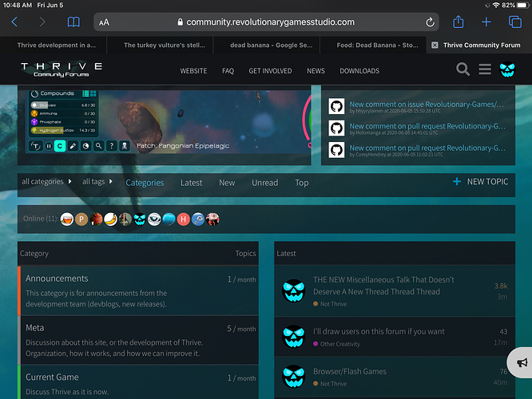
Task: Click the '43' replies count
Action: click(x=503, y=331)
